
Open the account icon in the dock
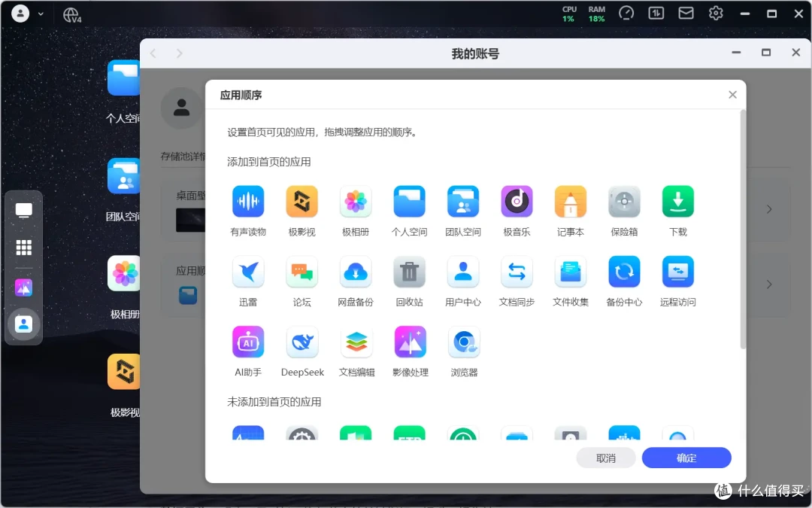(23, 324)
